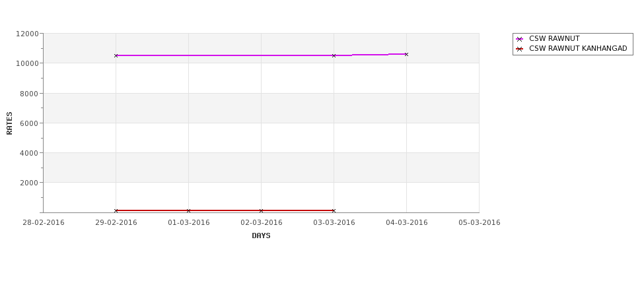Click KANHANGAD data marker on 29-02-2016
Screen dimensions: 644x283
(x=116, y=210)
